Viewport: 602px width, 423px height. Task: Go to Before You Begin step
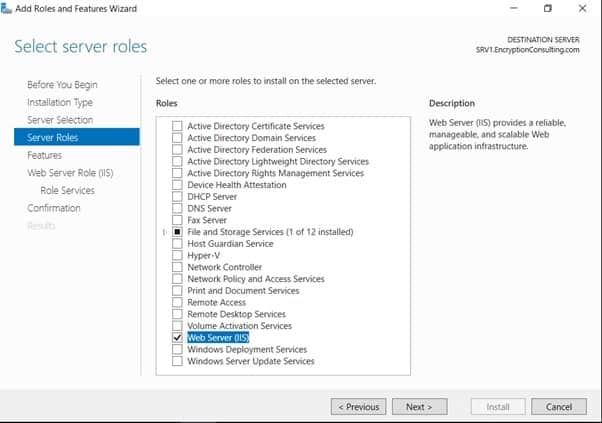[62, 85]
